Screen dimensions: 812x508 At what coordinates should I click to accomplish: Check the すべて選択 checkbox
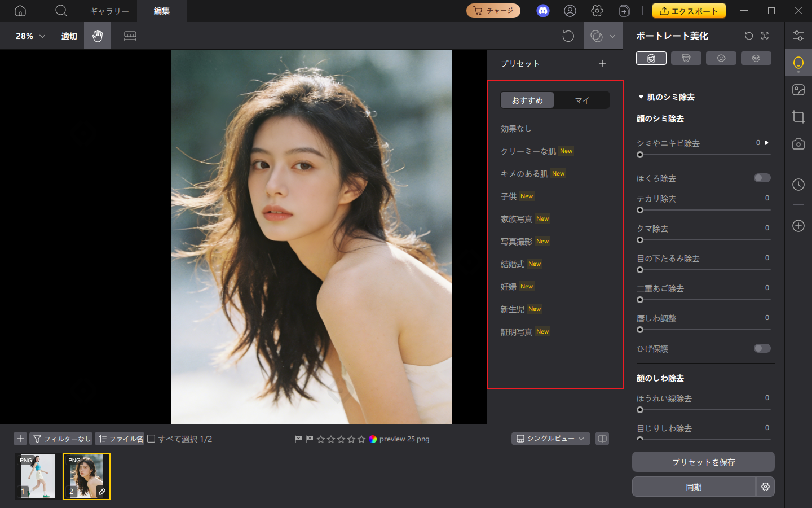click(x=151, y=439)
